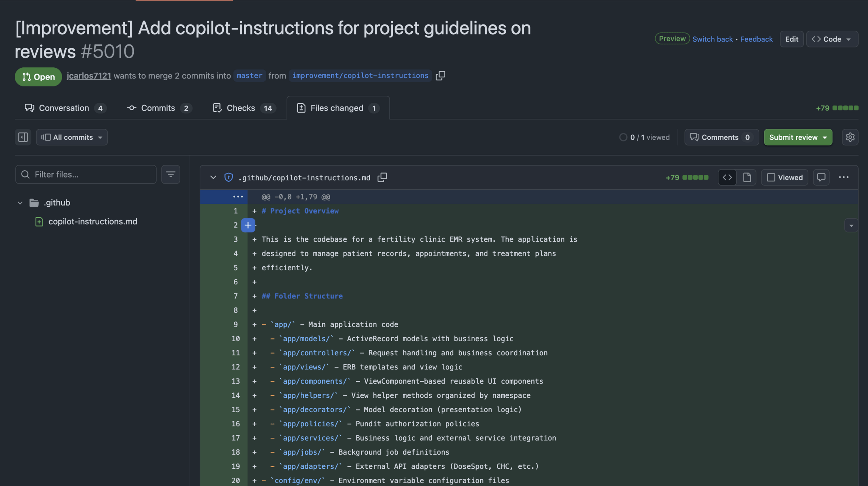Open the diff settings gear

coord(850,137)
